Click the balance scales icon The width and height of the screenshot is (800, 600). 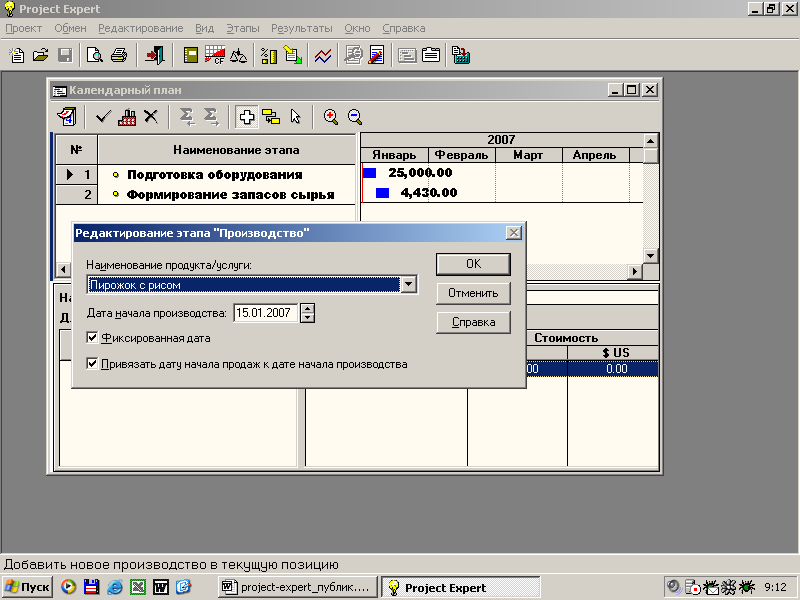[238, 55]
